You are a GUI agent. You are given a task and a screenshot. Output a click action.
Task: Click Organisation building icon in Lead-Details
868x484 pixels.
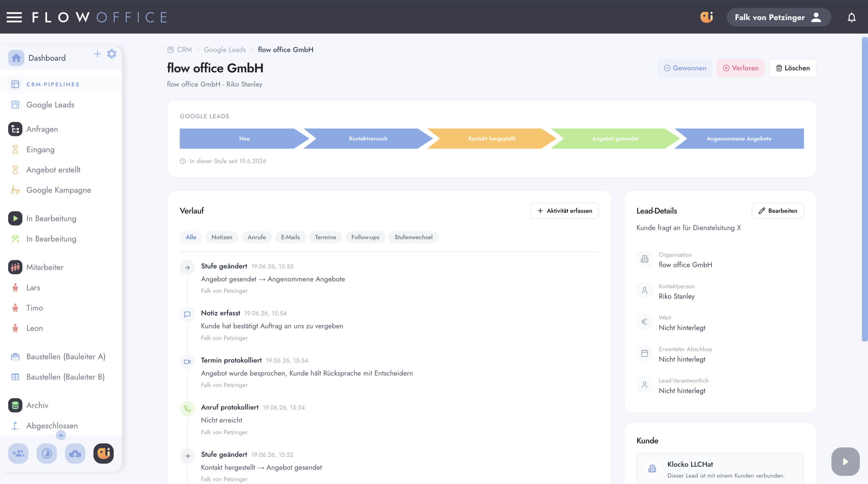(644, 259)
